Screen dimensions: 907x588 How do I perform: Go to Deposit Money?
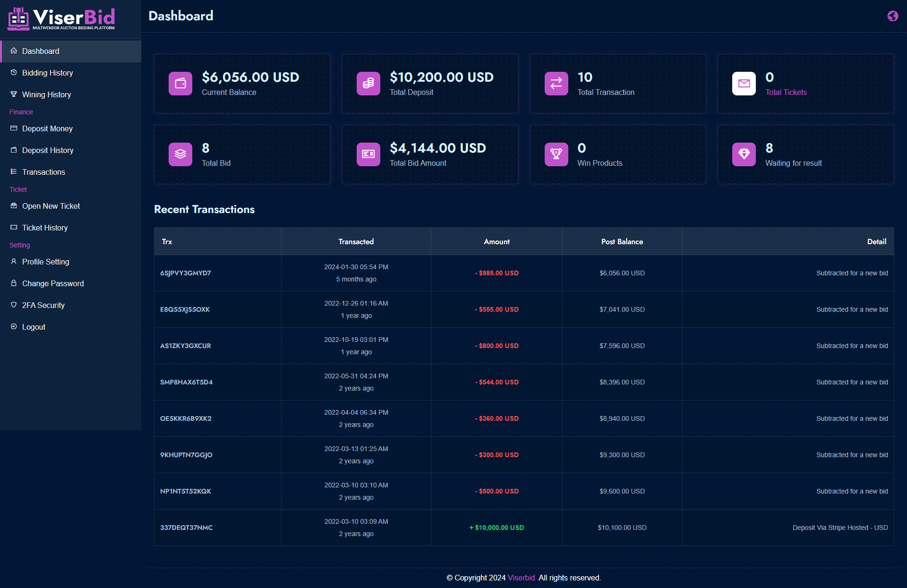[x=47, y=128]
